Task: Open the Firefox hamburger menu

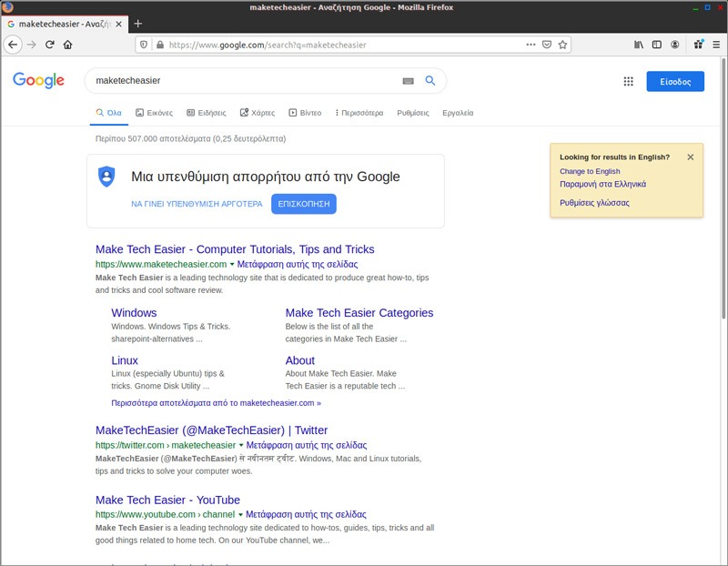Action: point(716,42)
